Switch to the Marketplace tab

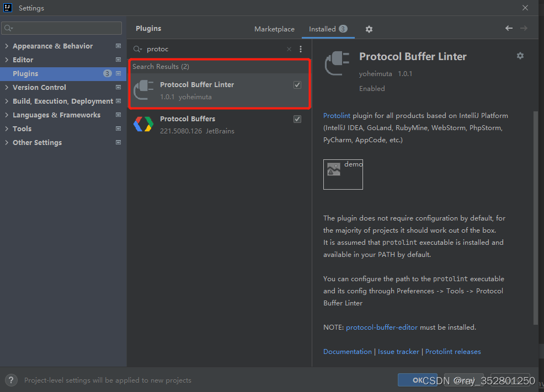[274, 29]
